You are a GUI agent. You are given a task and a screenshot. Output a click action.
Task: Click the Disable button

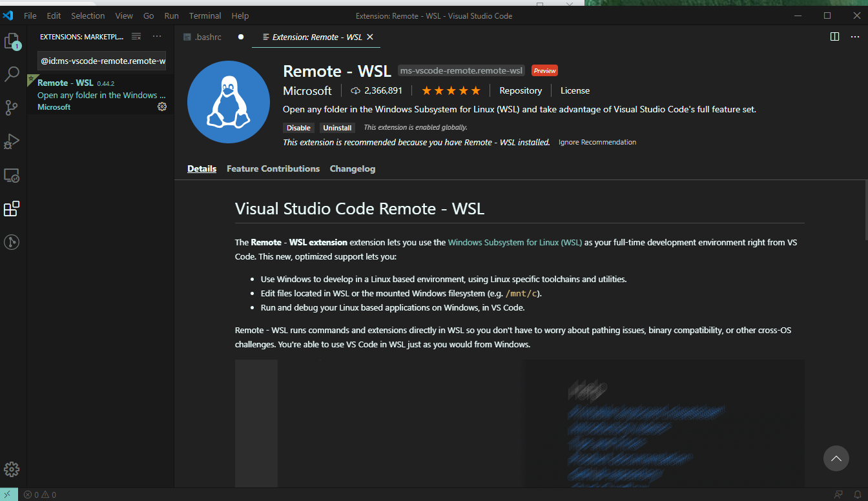click(298, 128)
